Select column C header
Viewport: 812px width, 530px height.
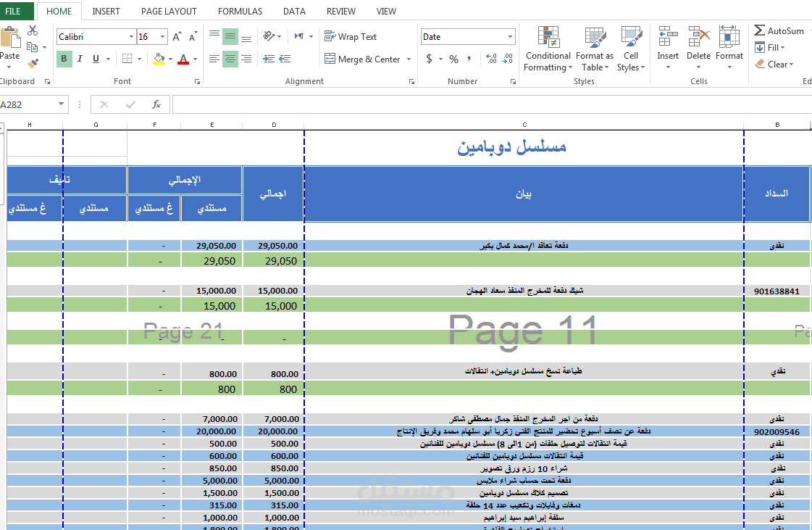tap(524, 125)
